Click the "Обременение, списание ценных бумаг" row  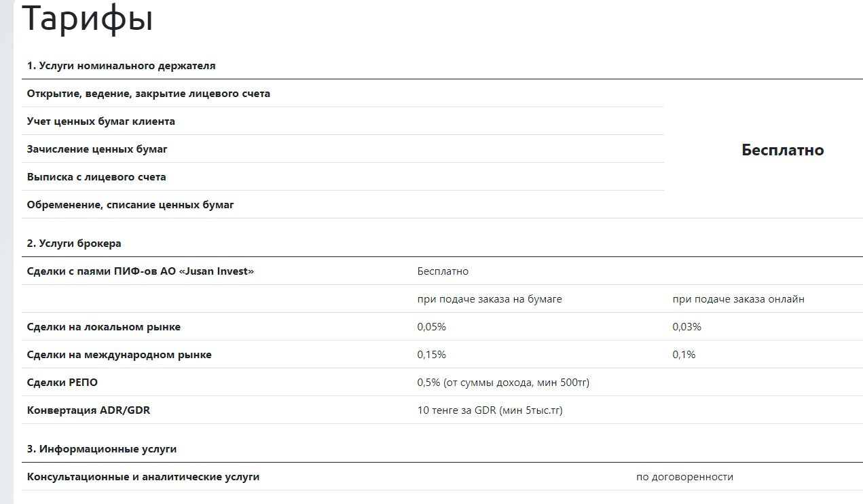tap(130, 205)
